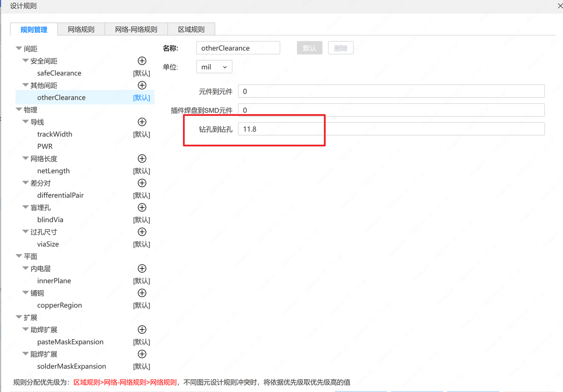Click [默认] tag beside otherClearance

pyautogui.click(x=142, y=98)
